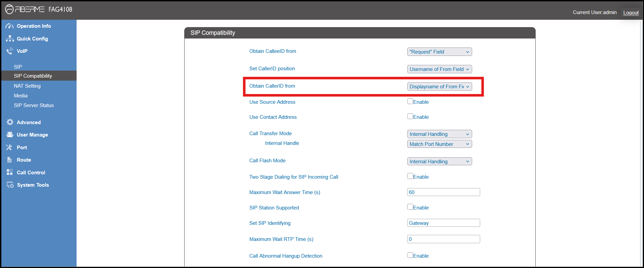Click the Maximum Wait Answer Time field

443,192
